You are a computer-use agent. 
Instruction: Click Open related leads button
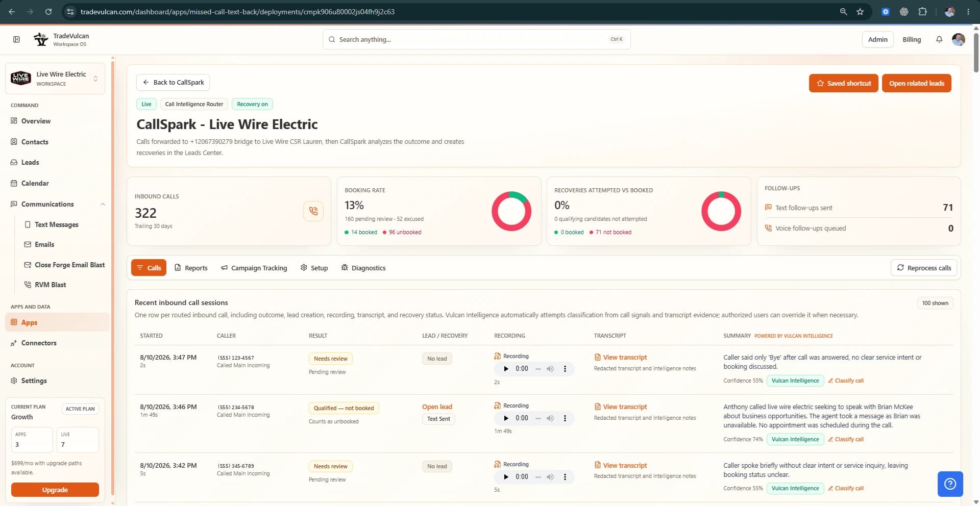coord(917,83)
